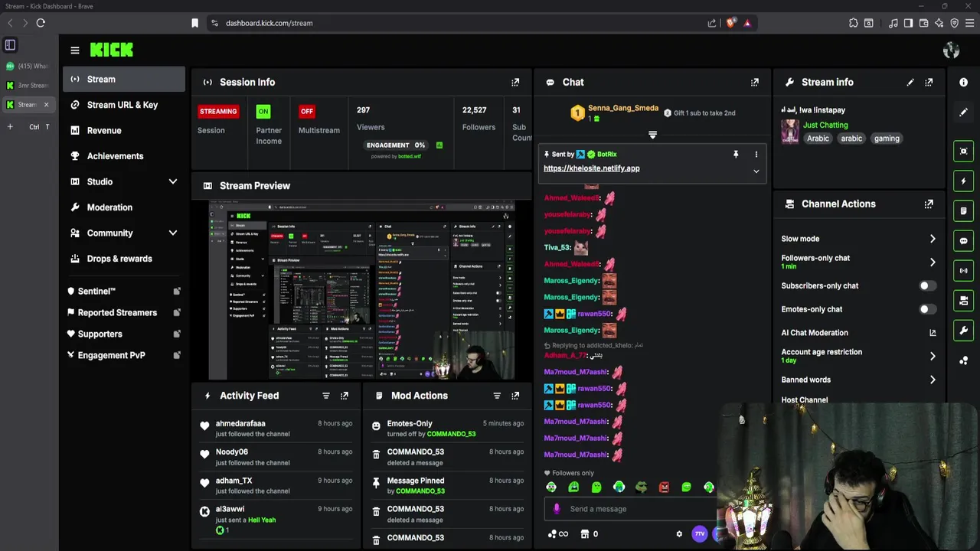Expand the pinned message chevron
980x551 pixels.
[756, 171]
